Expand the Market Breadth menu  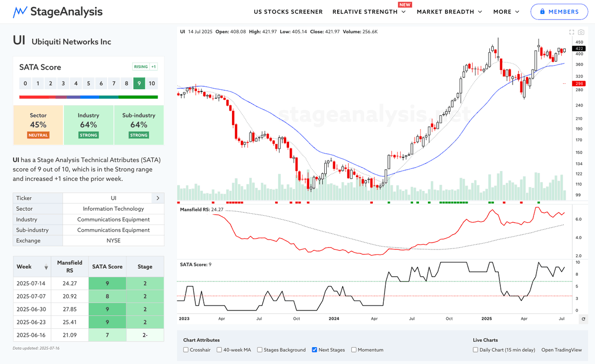(x=450, y=11)
